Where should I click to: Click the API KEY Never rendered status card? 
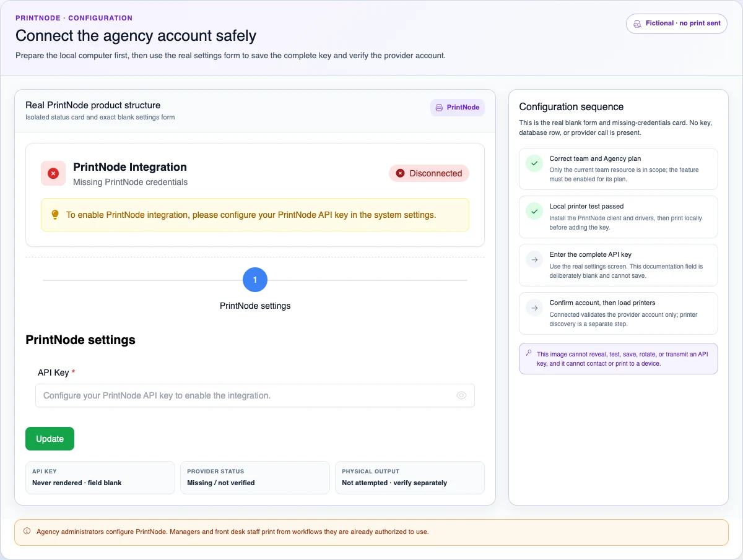[x=100, y=477]
